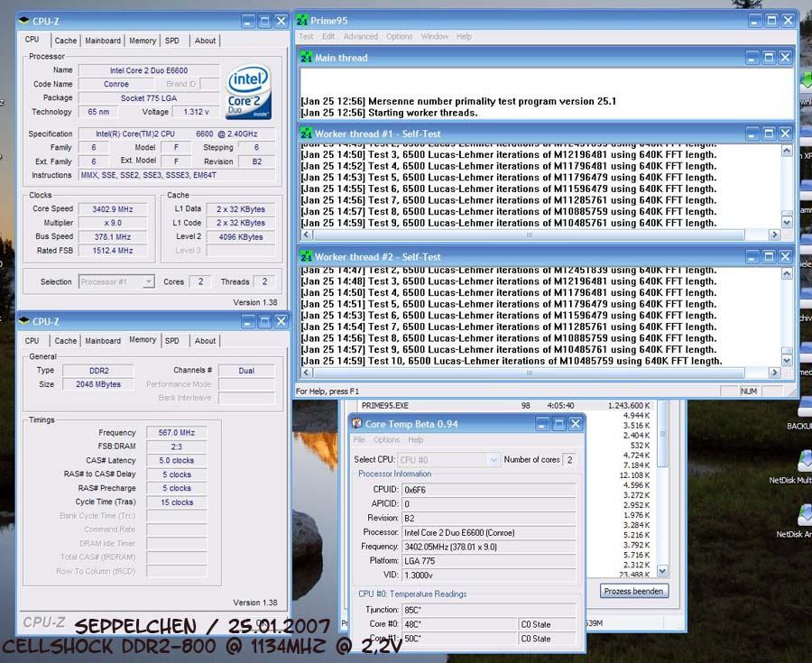Switch to Mainboard tab in CPU-Z Timings window

[x=103, y=341]
